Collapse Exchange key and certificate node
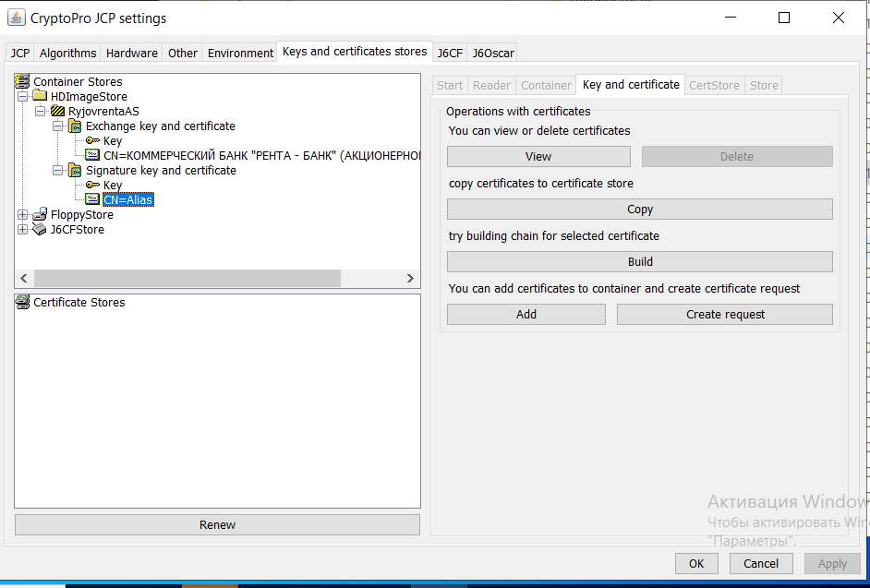Screen dimensions: 870x588 click(x=57, y=126)
